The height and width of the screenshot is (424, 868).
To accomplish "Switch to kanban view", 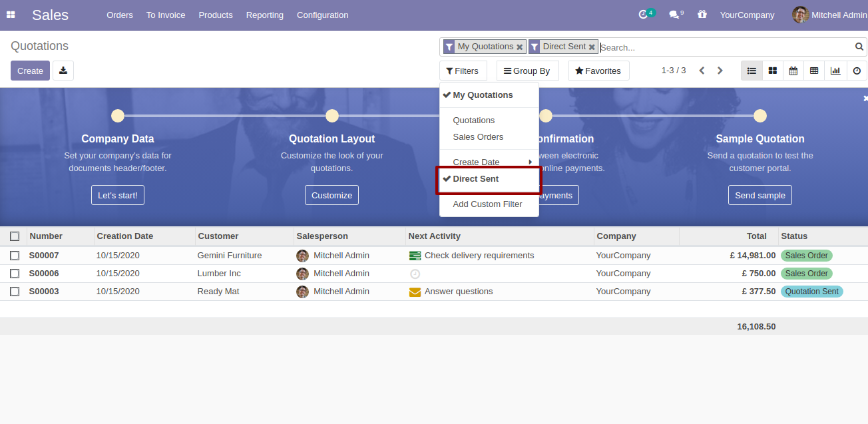I will coord(772,71).
